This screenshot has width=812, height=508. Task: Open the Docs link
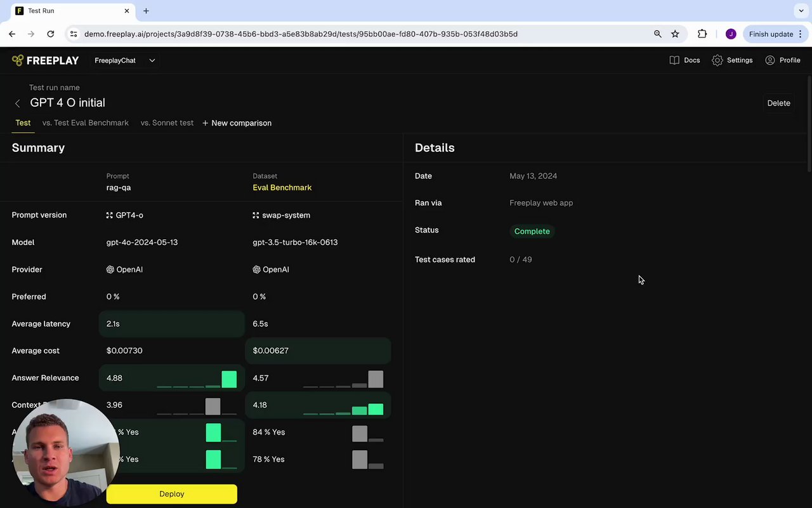685,60
